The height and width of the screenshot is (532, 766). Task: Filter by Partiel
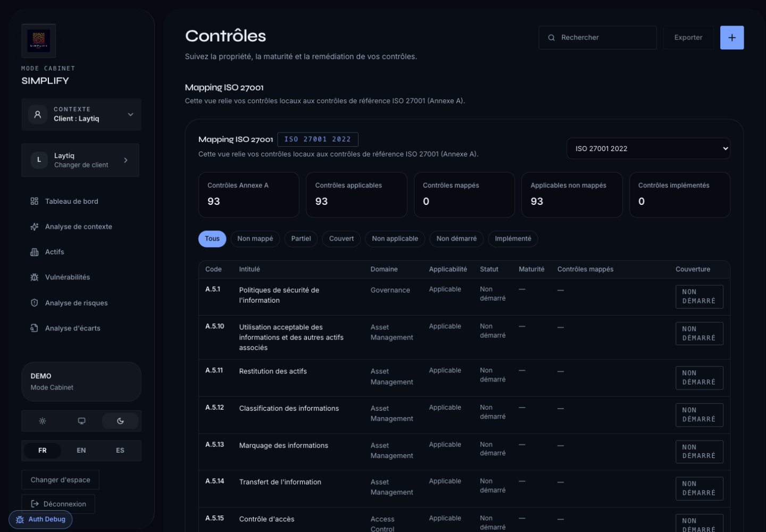301,239
